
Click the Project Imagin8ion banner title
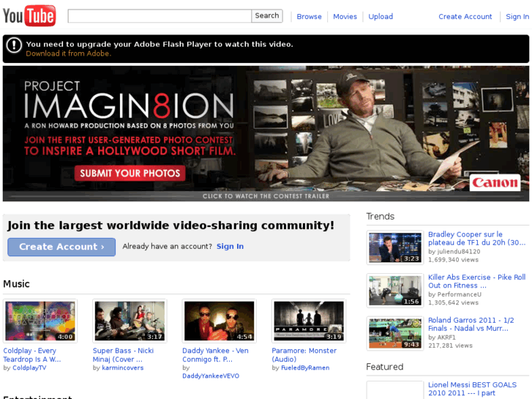pyautogui.click(x=129, y=100)
